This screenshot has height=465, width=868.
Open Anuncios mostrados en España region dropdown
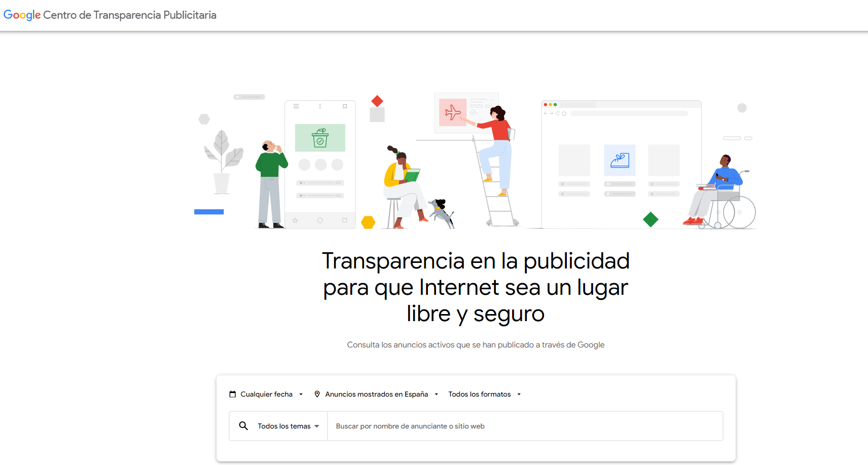(376, 394)
